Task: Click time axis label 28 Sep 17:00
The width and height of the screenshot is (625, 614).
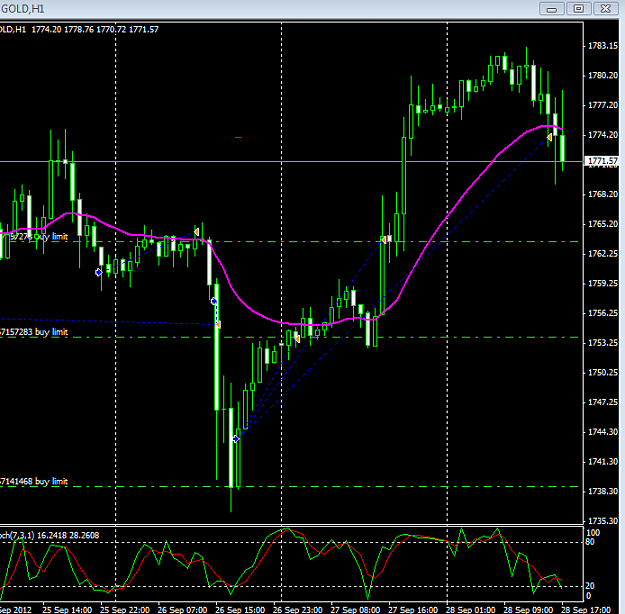Action: pos(586,610)
